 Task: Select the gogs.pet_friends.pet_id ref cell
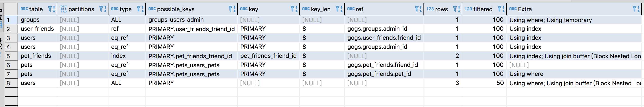(x=379, y=74)
